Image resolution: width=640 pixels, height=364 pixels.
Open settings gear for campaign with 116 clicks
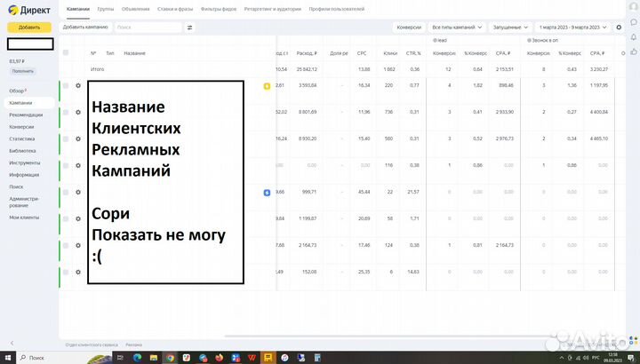click(x=78, y=165)
